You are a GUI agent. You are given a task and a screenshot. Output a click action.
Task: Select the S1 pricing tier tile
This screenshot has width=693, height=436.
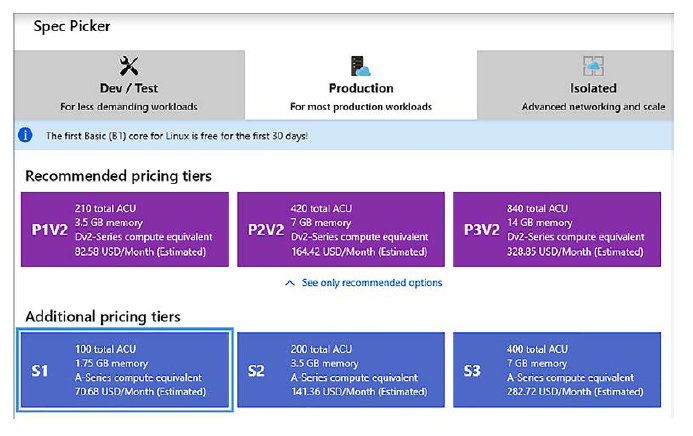pos(125,370)
